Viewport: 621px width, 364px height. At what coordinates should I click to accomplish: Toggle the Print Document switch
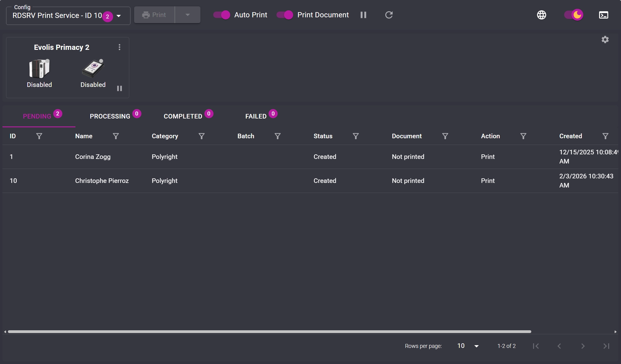click(x=285, y=15)
